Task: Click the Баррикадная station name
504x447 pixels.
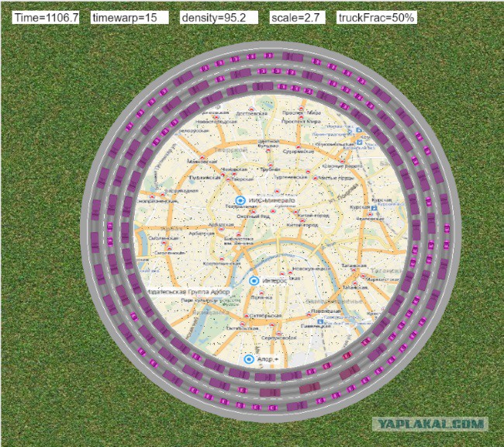Action: (x=181, y=191)
